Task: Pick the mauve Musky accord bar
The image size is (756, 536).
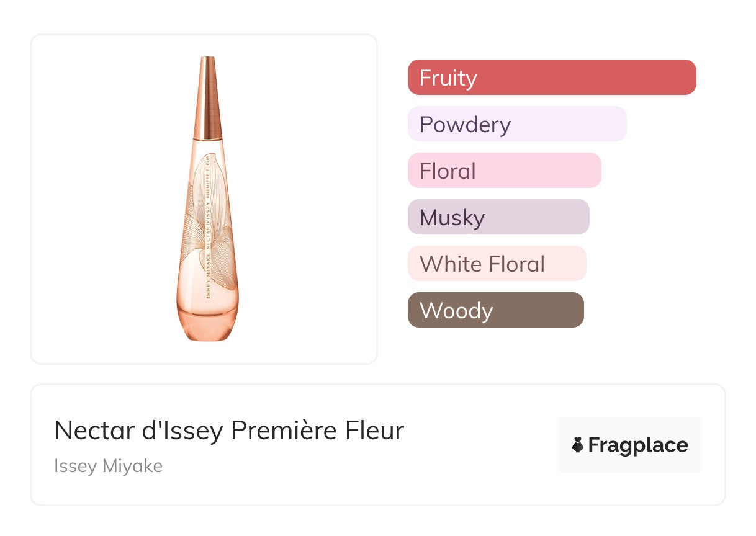Action: 498,217
